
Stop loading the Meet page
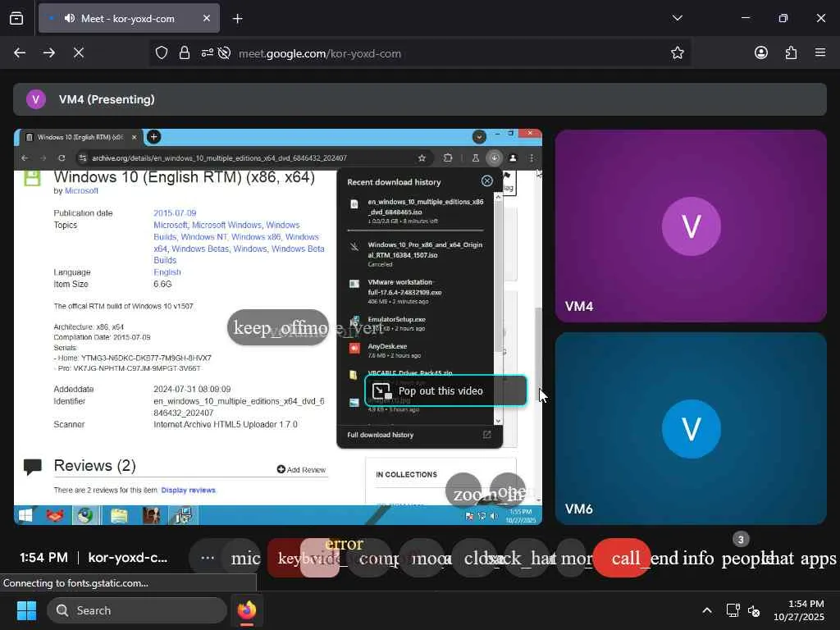[x=78, y=52]
